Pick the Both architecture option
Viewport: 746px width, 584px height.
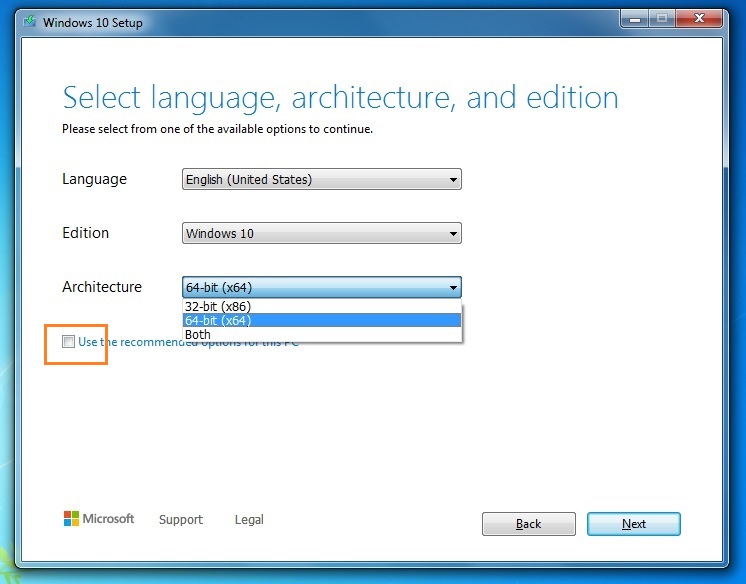pos(322,335)
